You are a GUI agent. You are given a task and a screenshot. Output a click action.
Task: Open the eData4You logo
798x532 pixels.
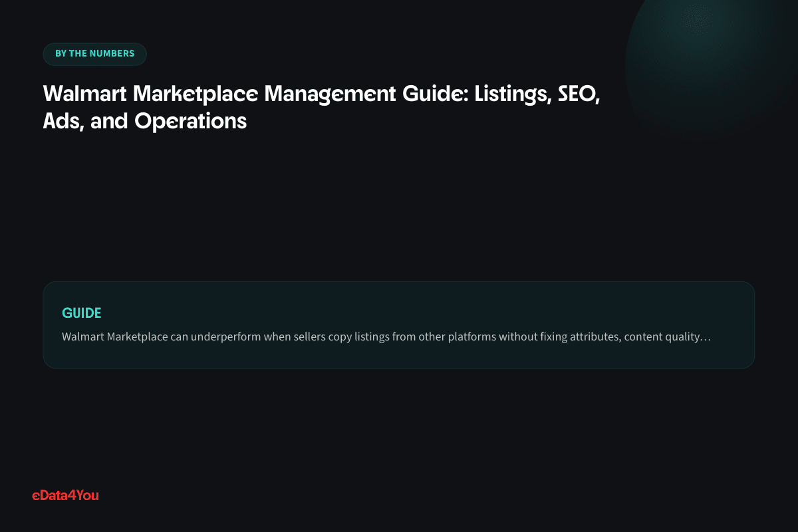point(65,495)
